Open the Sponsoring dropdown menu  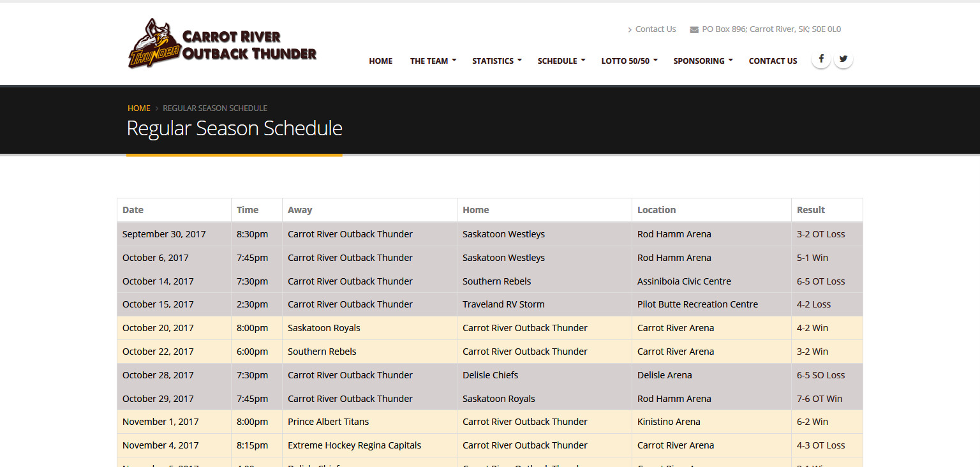(702, 61)
